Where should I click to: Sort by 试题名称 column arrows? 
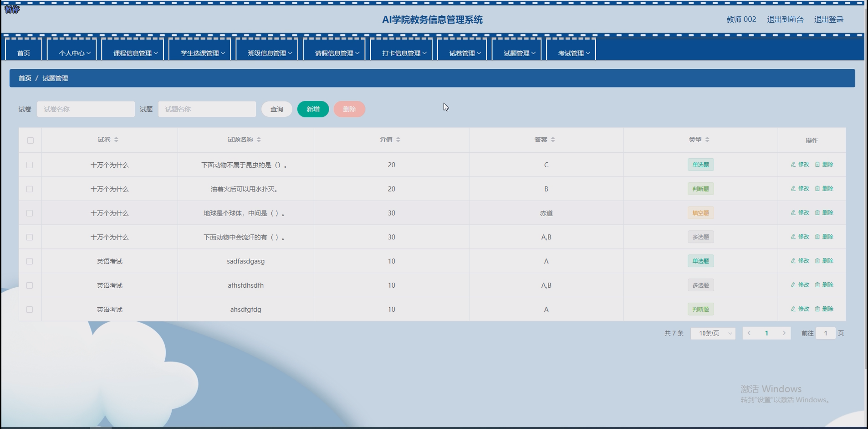pyautogui.click(x=259, y=140)
